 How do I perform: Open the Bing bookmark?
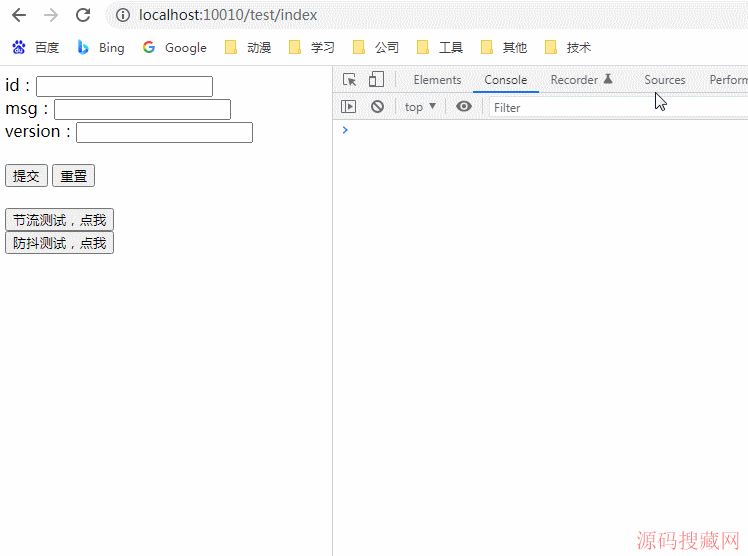pyautogui.click(x=101, y=47)
